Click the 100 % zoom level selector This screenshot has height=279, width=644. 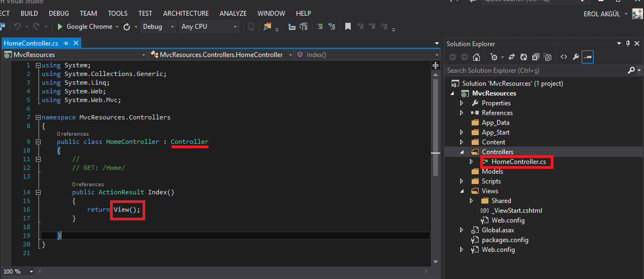point(18,271)
